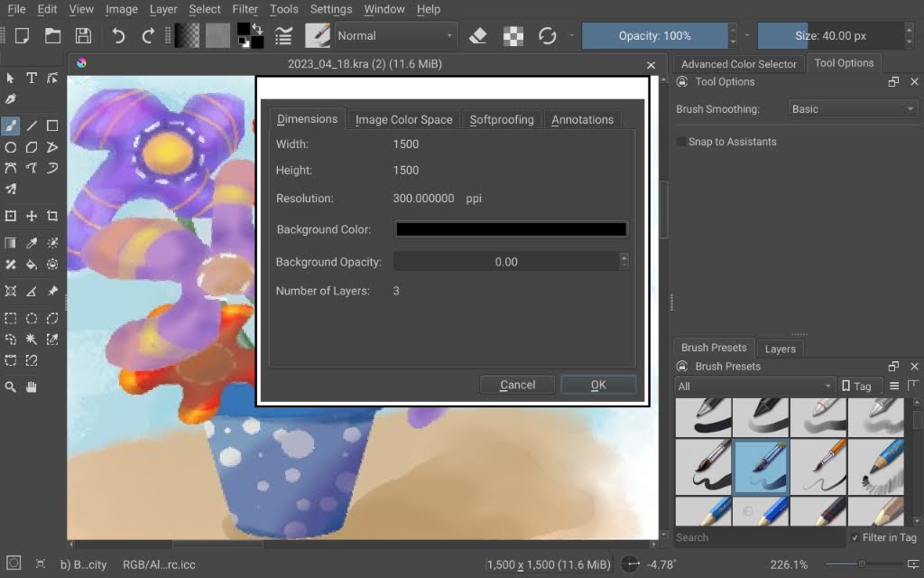The image size is (924, 578).
Task: Click the Save document icon
Action: [x=83, y=35]
